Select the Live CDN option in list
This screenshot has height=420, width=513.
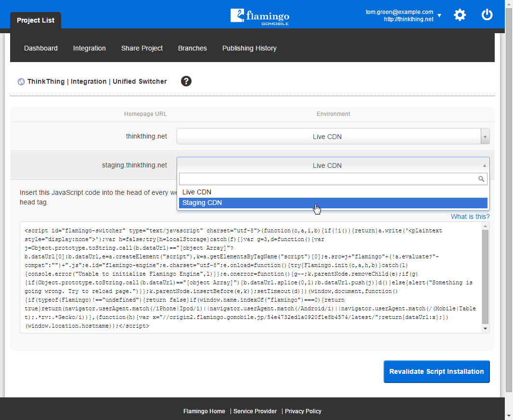(333, 192)
